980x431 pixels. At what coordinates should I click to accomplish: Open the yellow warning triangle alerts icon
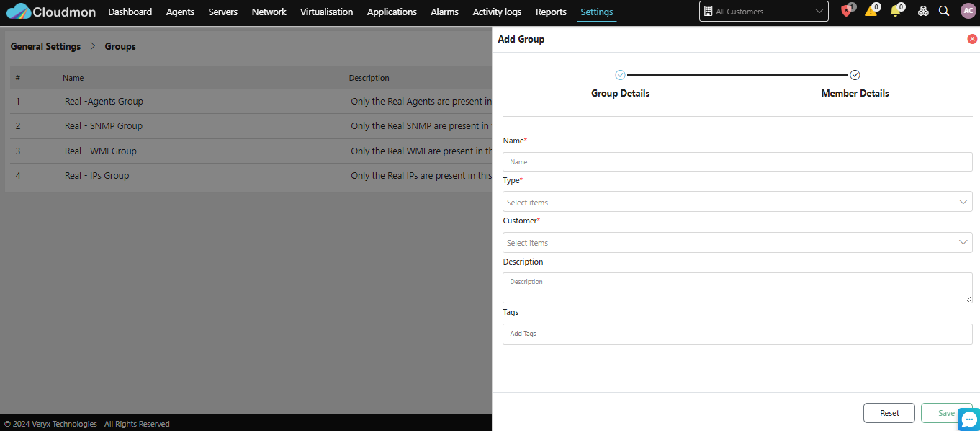point(871,11)
